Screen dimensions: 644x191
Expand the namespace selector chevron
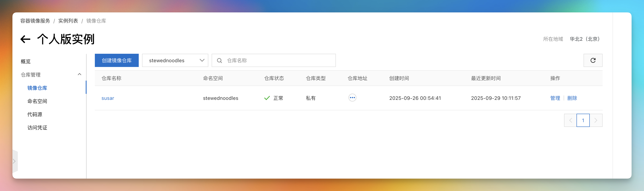(x=202, y=60)
